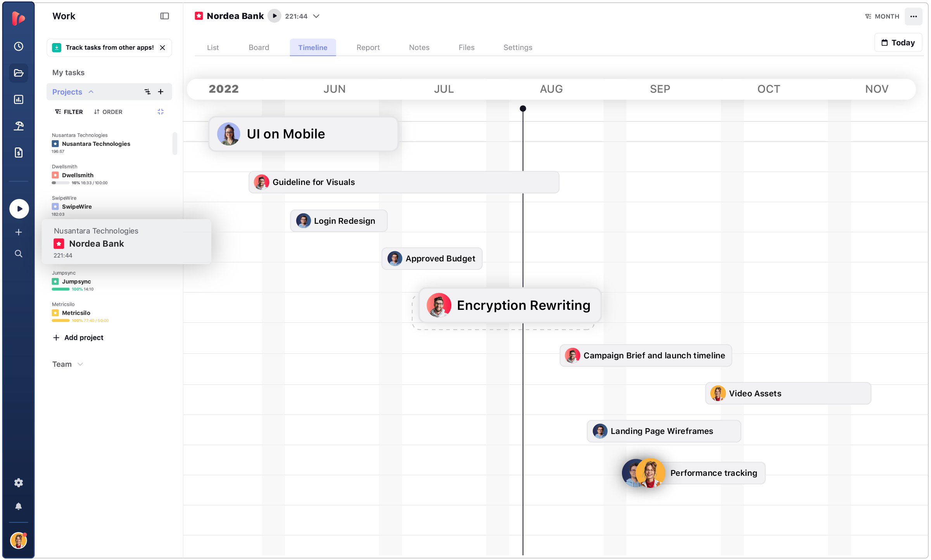Open the Settings gear icon
The image size is (931, 560).
pos(18,482)
